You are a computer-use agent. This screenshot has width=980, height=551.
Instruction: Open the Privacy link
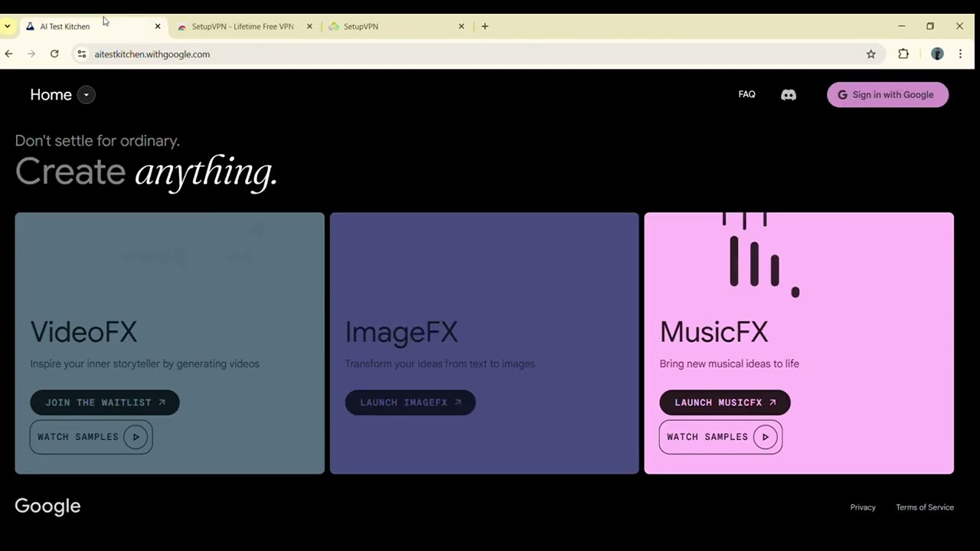(x=863, y=507)
